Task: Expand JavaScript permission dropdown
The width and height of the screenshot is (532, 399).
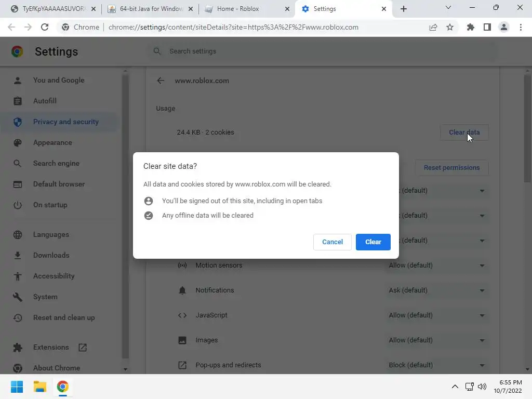Action: (x=436, y=315)
